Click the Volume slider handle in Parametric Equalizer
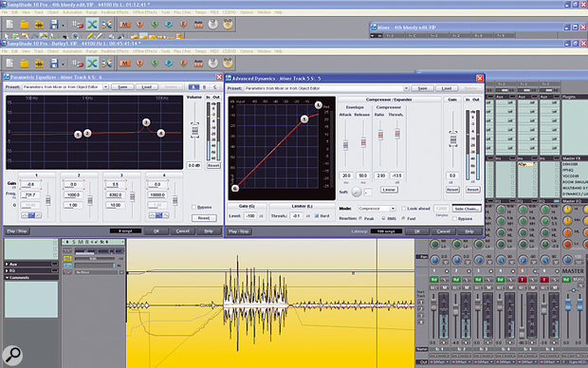This screenshot has width=588, height=368. pos(194,131)
